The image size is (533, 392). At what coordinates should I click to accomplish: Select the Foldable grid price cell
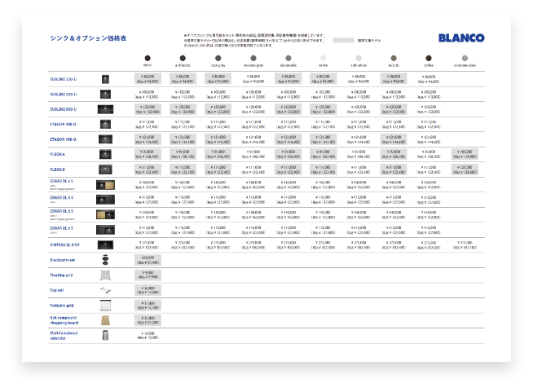click(148, 306)
